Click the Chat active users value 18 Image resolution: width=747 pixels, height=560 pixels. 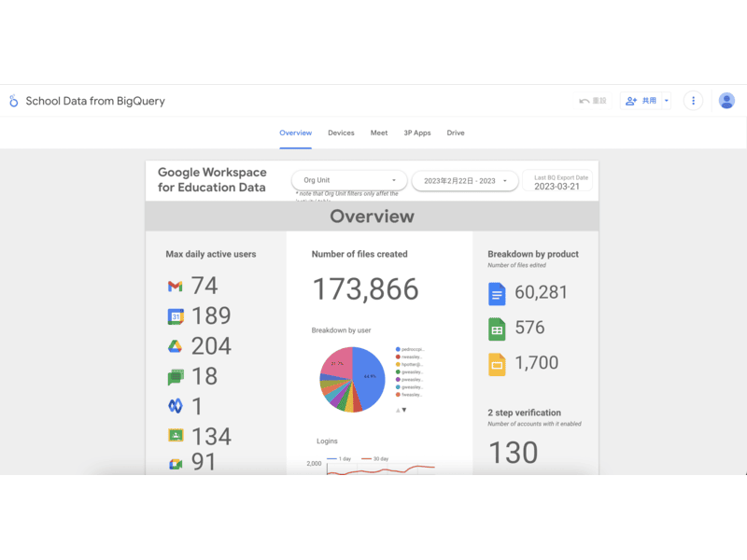coord(204,376)
